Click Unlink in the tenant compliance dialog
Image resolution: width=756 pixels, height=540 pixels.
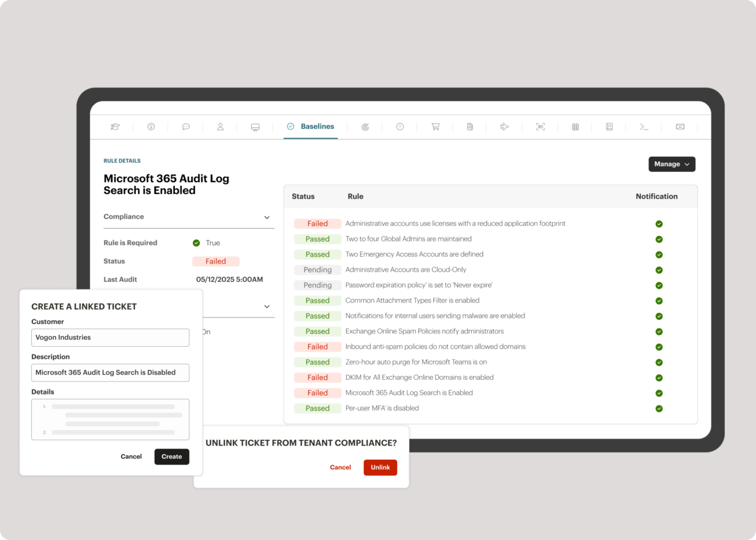pyautogui.click(x=380, y=467)
